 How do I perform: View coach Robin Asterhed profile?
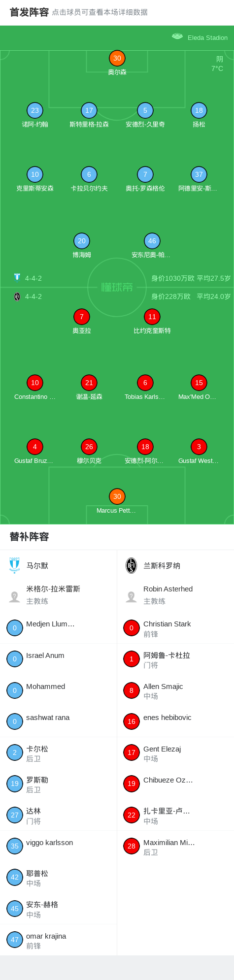coord(175,595)
